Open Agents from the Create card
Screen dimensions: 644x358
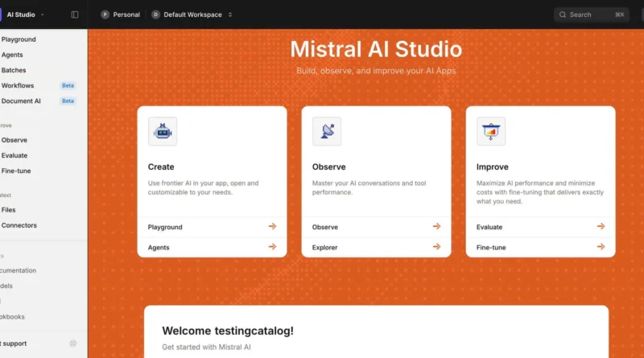click(212, 247)
